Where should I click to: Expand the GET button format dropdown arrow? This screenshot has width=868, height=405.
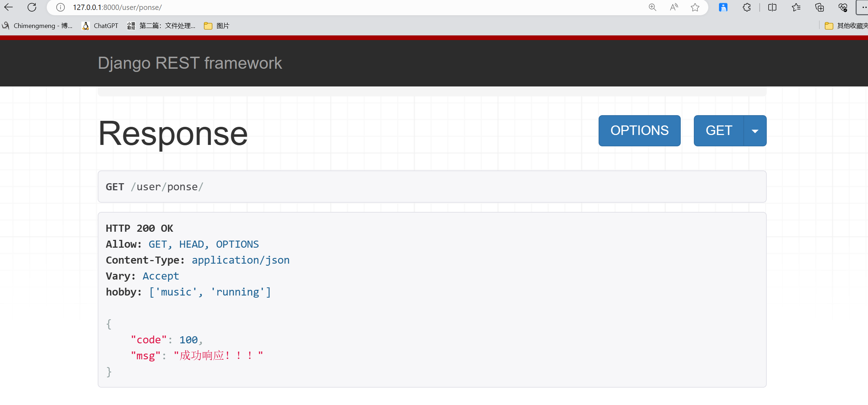click(x=755, y=131)
